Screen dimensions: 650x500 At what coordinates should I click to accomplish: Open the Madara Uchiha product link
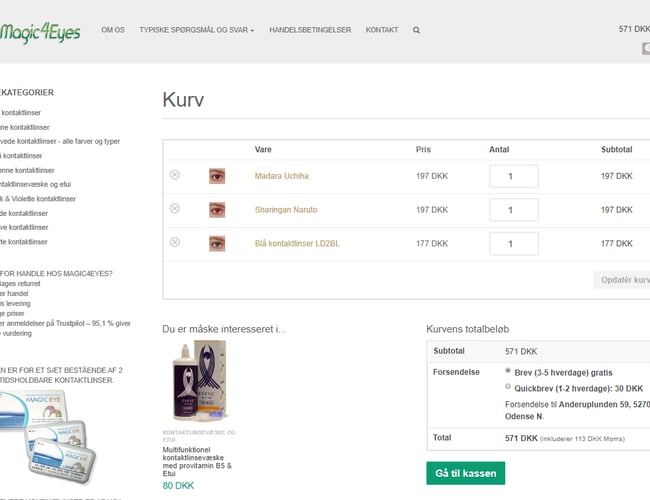click(x=281, y=176)
